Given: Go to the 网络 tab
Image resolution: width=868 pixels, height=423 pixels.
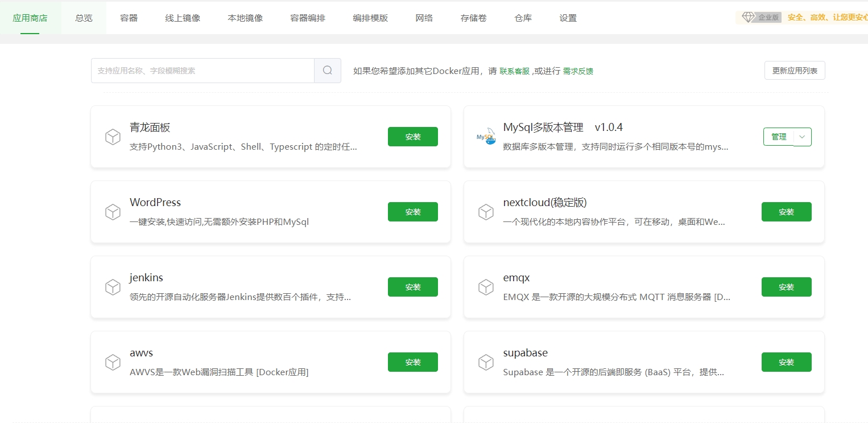Looking at the screenshot, I should click(x=424, y=18).
